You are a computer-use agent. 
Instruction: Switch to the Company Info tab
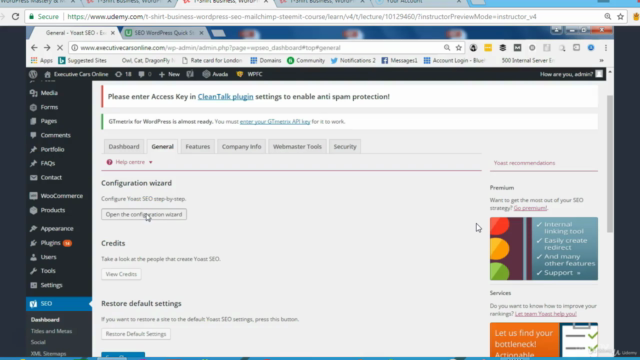[x=241, y=146]
